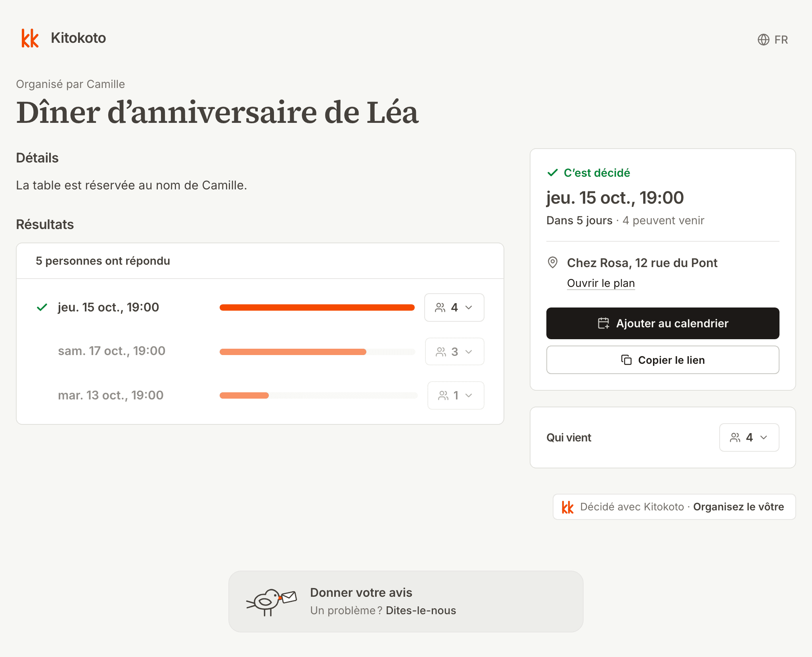Click the green checkmark next to C'est décidé
This screenshot has height=657, width=812.
[552, 173]
